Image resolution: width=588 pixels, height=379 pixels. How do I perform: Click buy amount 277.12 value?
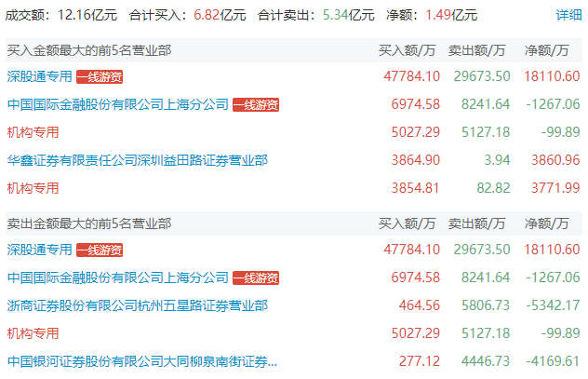(420, 361)
